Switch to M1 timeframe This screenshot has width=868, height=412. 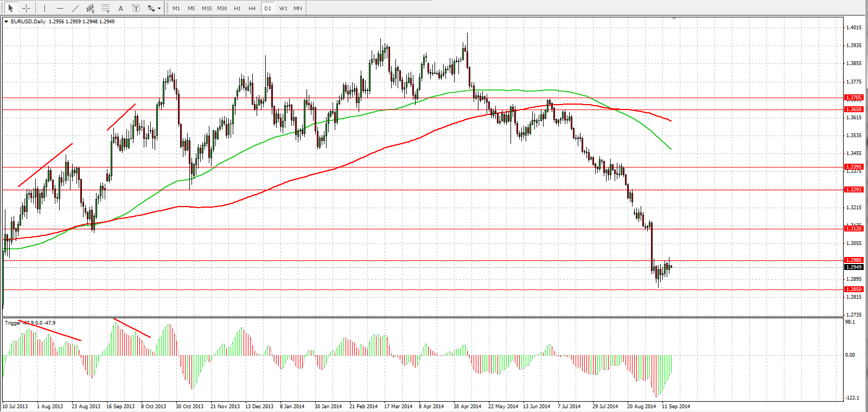[176, 8]
